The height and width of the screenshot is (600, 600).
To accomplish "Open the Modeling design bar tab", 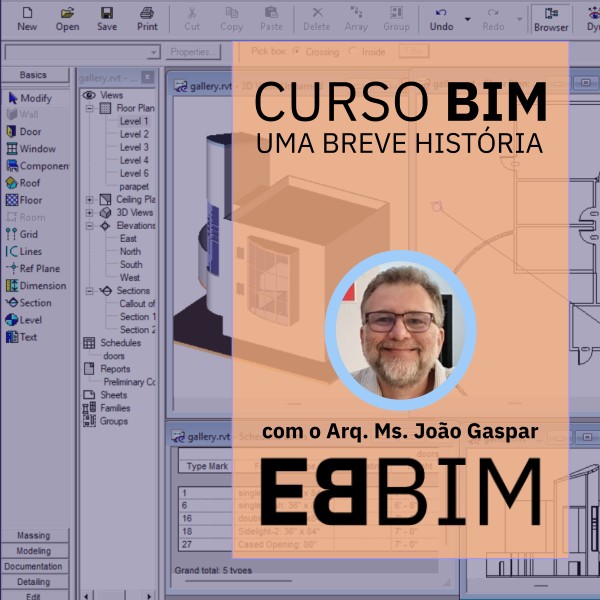I will 33,551.
